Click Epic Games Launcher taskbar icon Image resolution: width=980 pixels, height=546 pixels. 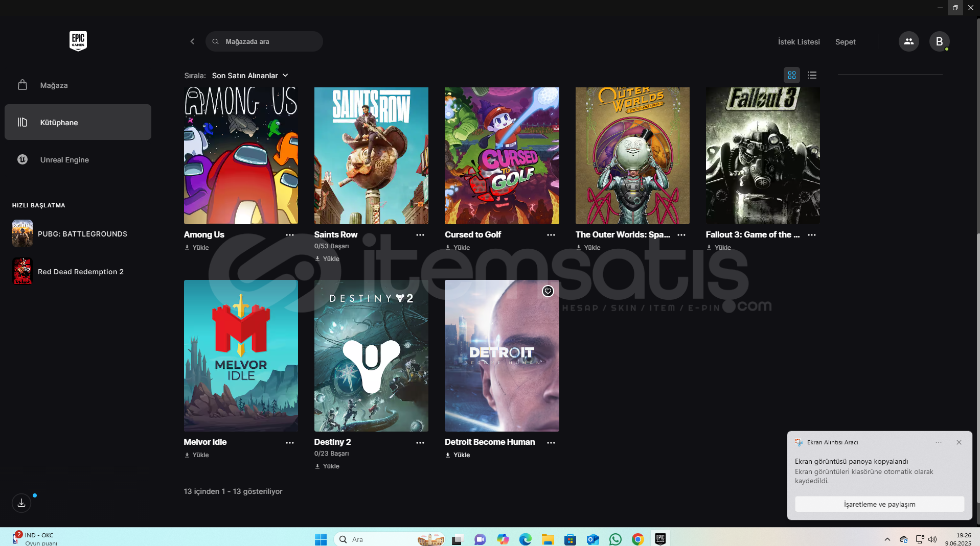pos(660,539)
